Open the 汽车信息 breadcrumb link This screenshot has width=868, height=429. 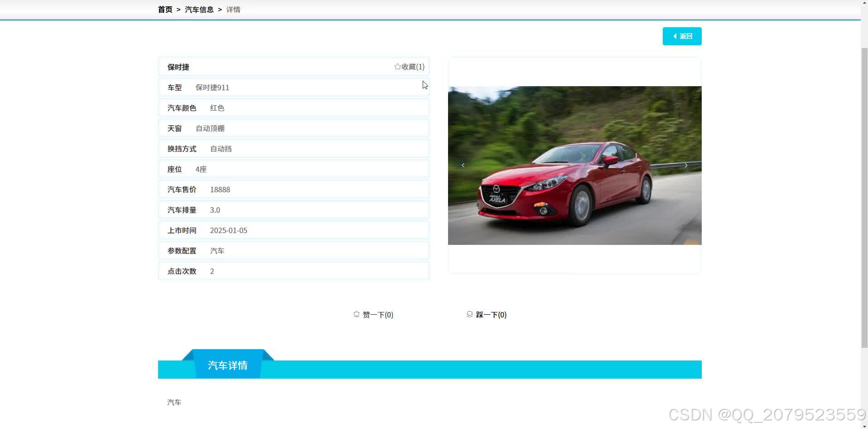tap(199, 10)
